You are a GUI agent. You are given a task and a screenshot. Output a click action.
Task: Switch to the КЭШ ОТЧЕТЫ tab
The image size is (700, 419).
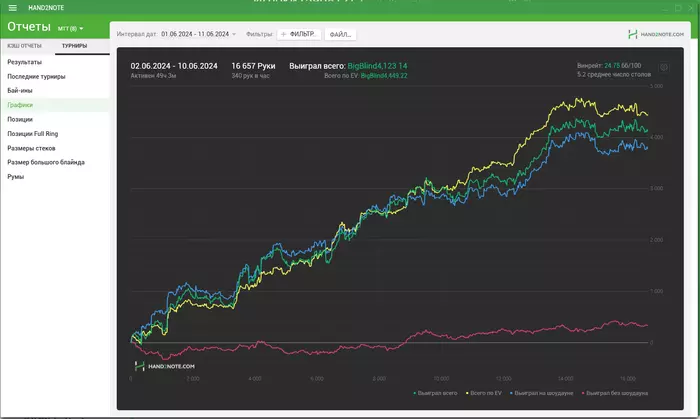25,46
